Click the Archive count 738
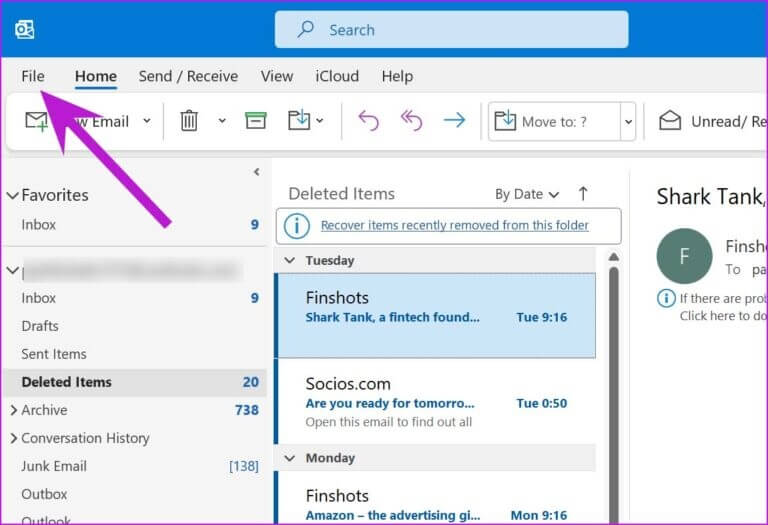Image resolution: width=768 pixels, height=525 pixels. pos(246,410)
